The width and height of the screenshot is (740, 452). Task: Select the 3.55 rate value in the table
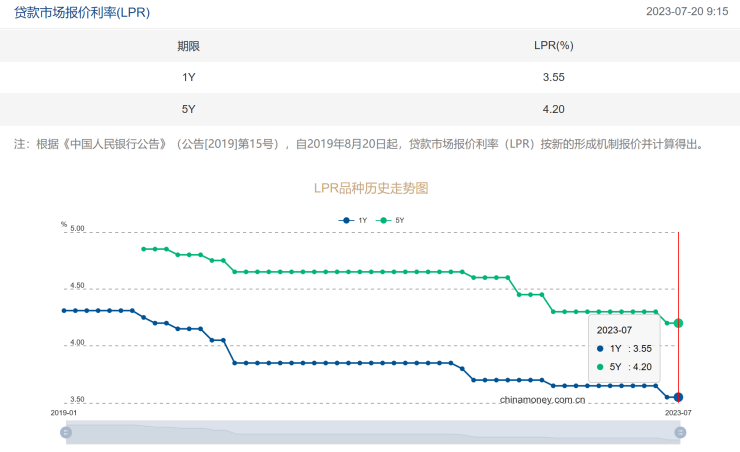pyautogui.click(x=554, y=77)
